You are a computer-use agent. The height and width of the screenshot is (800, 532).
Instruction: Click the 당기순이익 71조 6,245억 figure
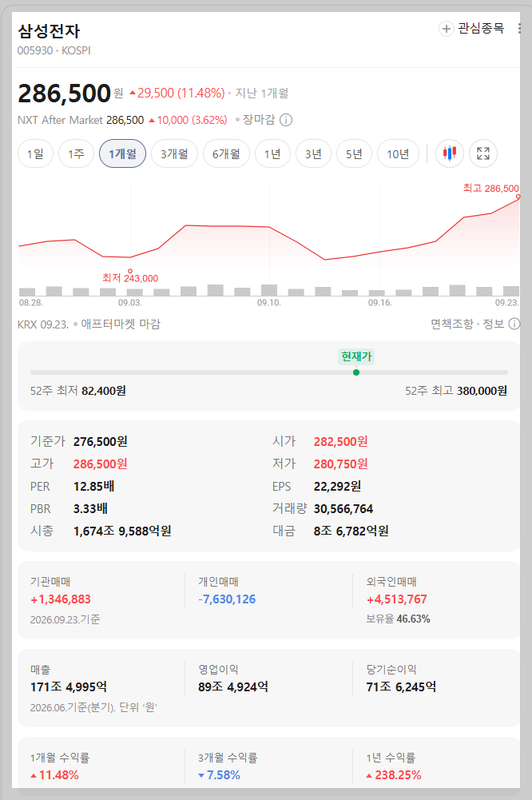coord(401,687)
